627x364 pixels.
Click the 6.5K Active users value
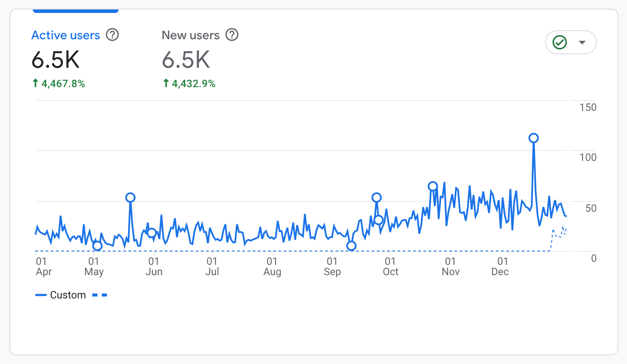(x=56, y=60)
